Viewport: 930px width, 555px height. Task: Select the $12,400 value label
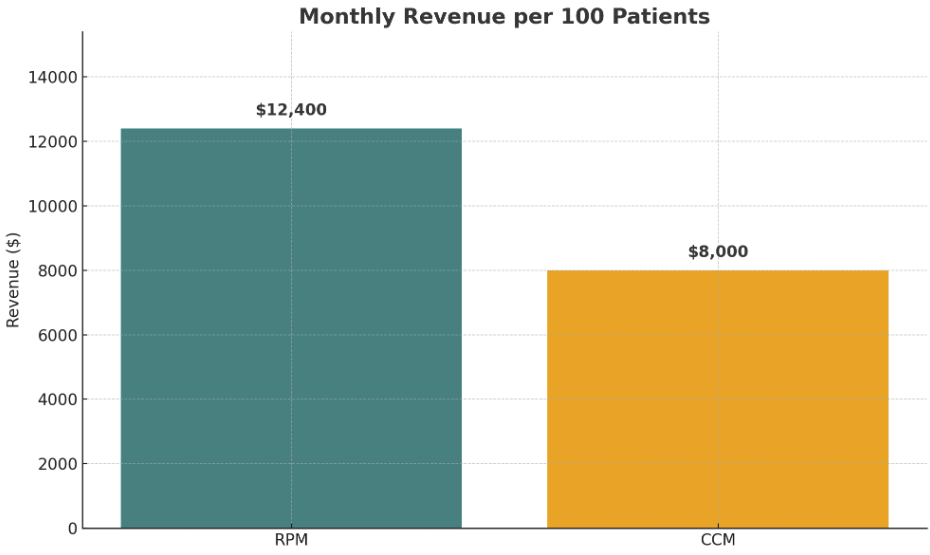click(291, 110)
